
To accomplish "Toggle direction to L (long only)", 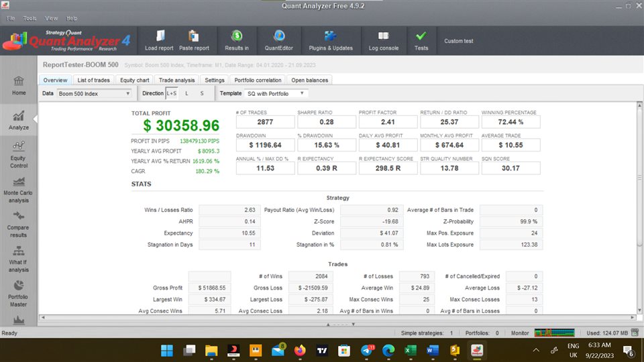I will point(186,93).
